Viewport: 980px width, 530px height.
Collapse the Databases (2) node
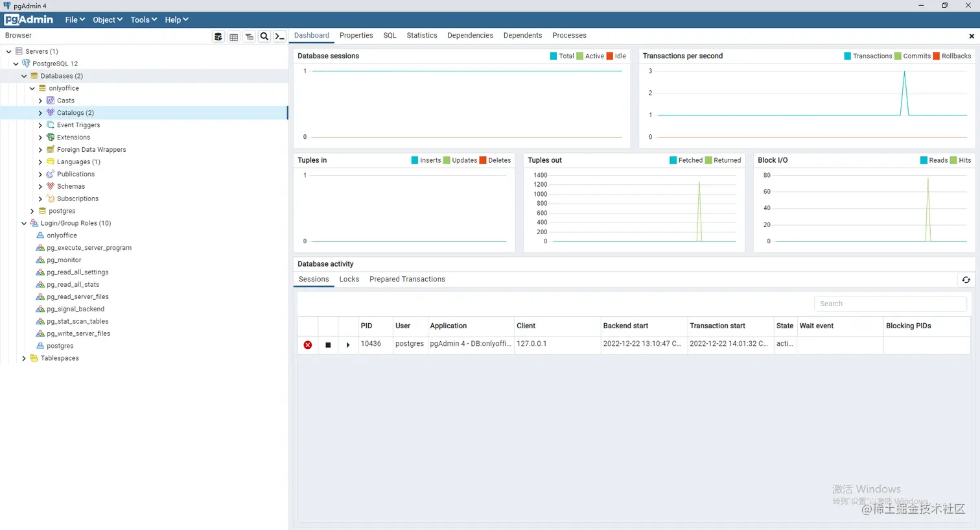[24, 76]
